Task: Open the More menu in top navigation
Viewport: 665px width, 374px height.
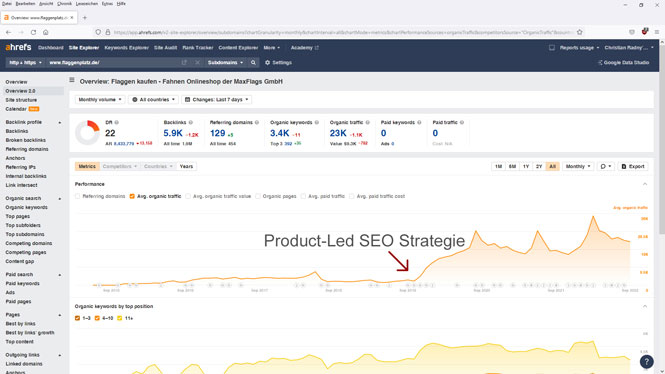Action: [271, 47]
